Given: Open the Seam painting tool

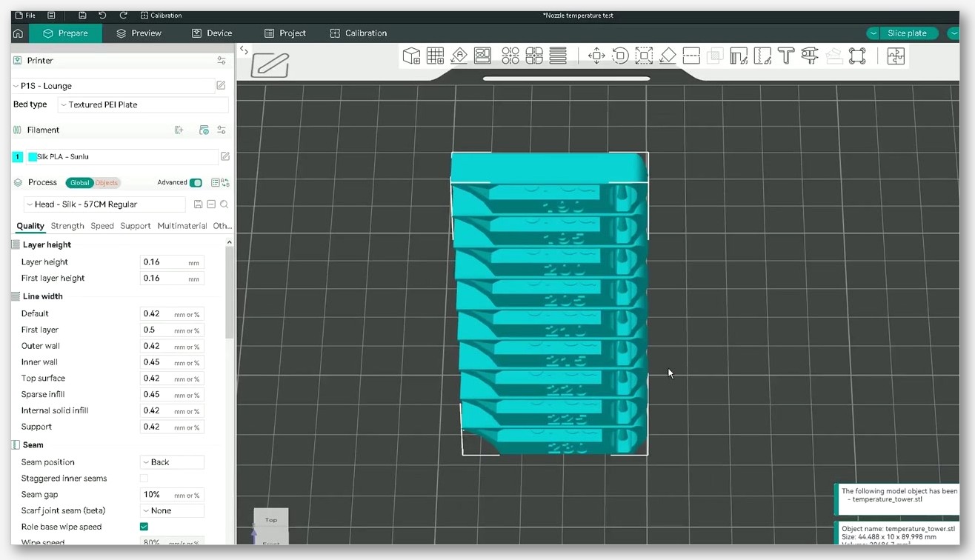Looking at the screenshot, I should (762, 56).
